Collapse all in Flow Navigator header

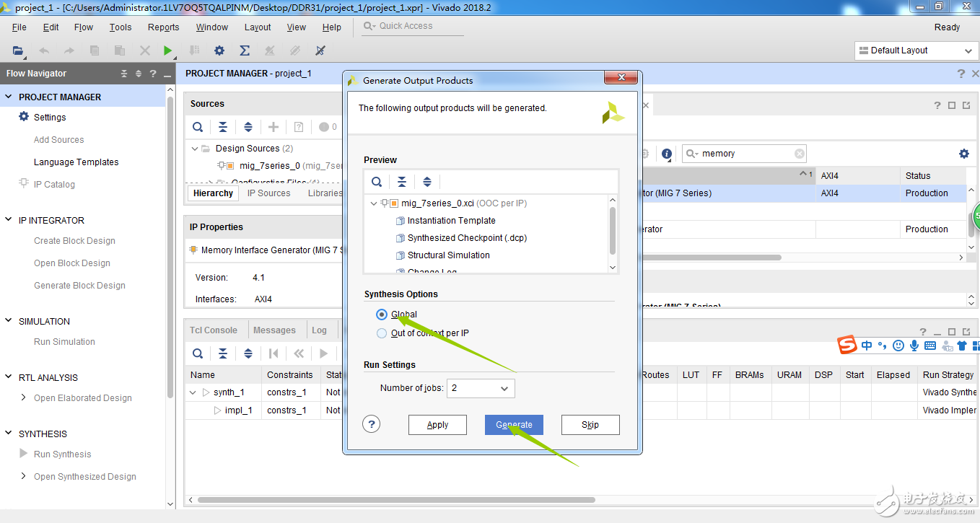click(x=124, y=74)
